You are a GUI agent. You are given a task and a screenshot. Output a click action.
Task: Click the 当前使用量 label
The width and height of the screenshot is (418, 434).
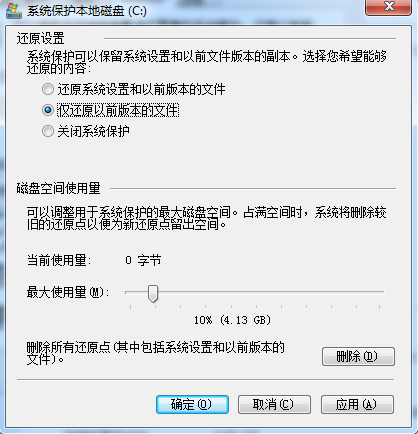pos(59,260)
